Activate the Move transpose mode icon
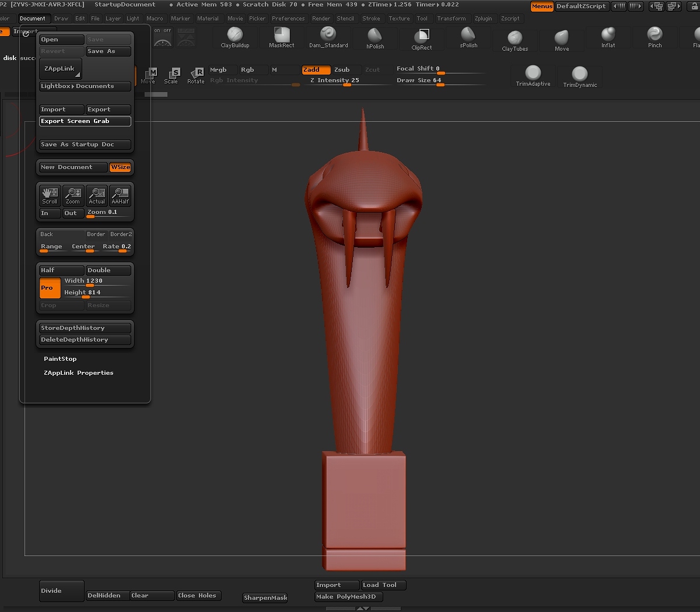This screenshot has height=612, width=700. (150, 76)
